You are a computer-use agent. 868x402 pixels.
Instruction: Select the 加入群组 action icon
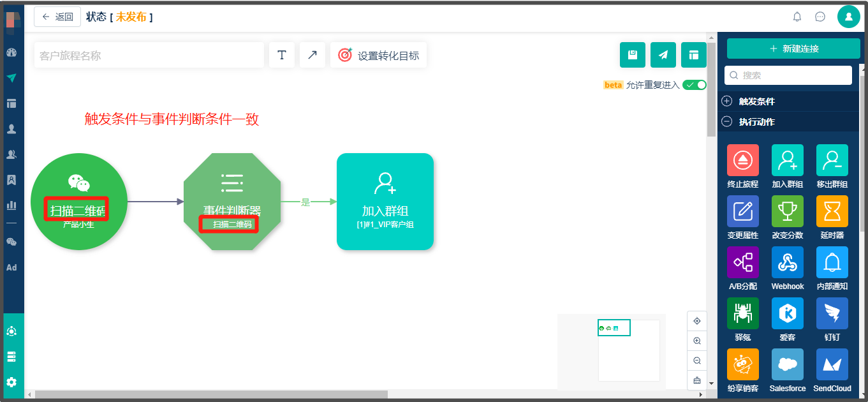pyautogui.click(x=787, y=160)
